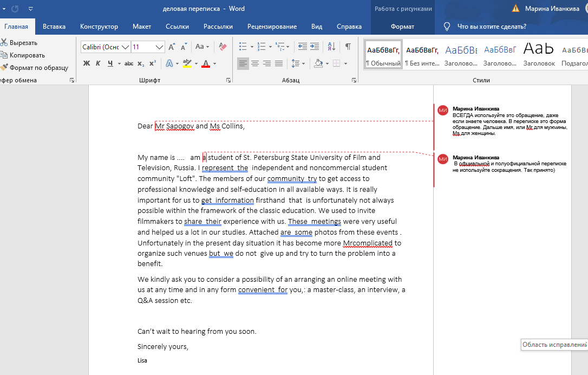Toggle bold formatting (Ж)
The width and height of the screenshot is (588, 375).
(87, 63)
